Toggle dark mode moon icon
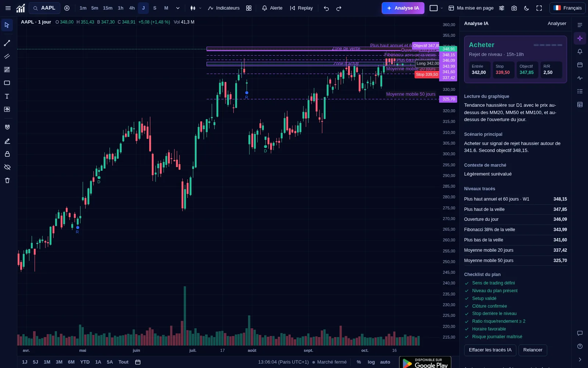 [527, 8]
